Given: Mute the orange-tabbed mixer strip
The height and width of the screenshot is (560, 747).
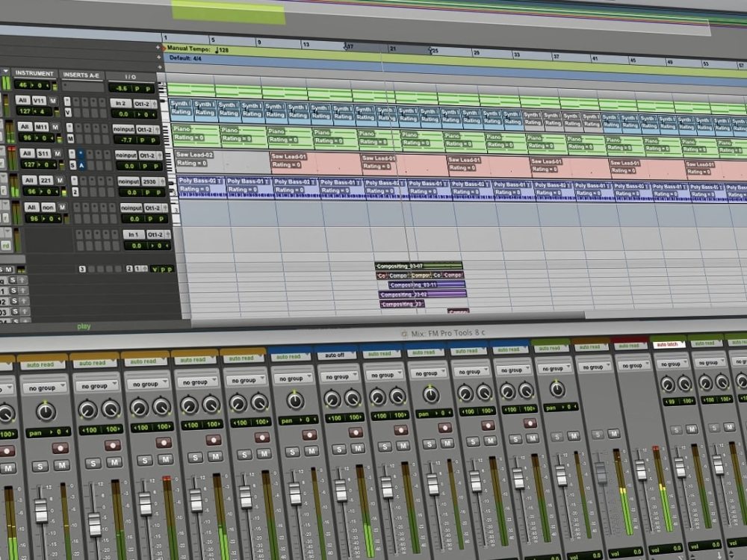Looking at the screenshot, I should (x=613, y=434).
